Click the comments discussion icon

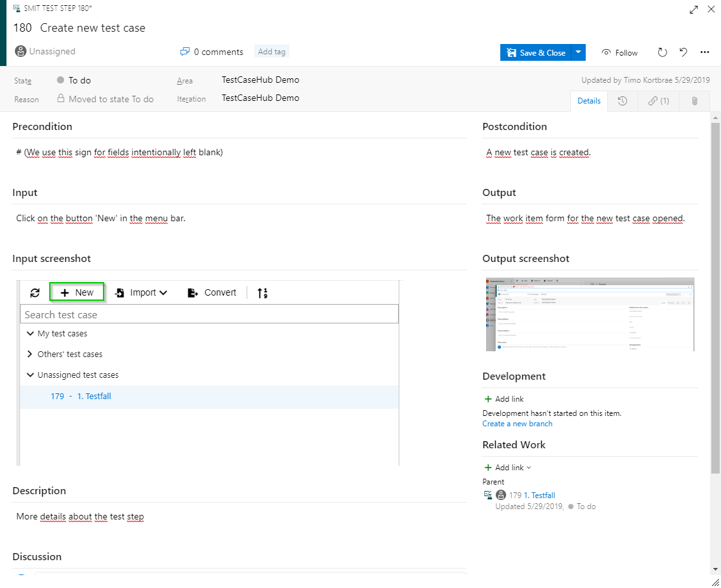coord(185,52)
